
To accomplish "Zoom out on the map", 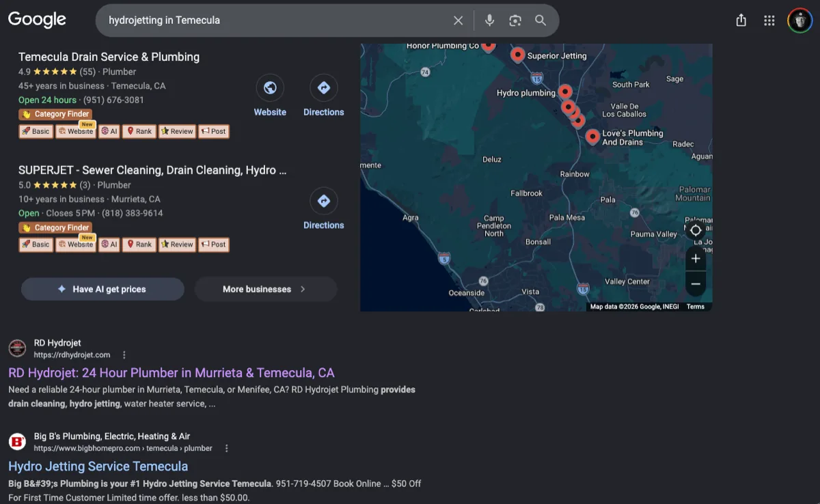I will pos(696,283).
